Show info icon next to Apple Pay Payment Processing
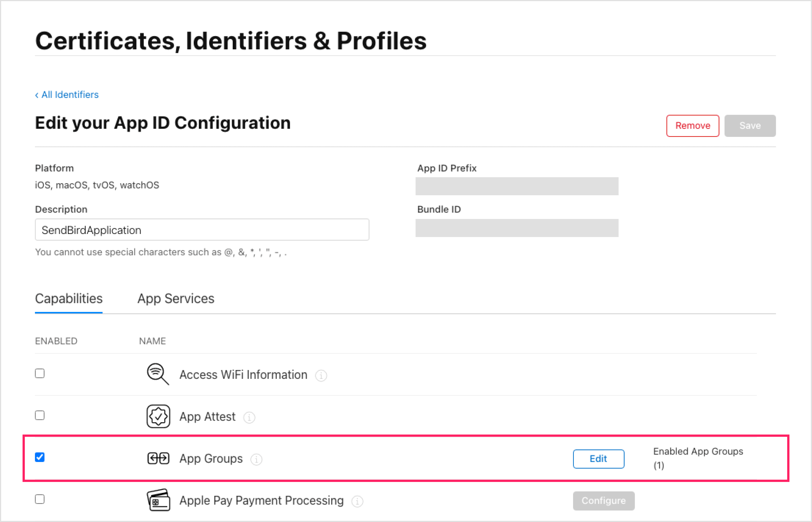This screenshot has width=812, height=522. pyautogui.click(x=357, y=501)
